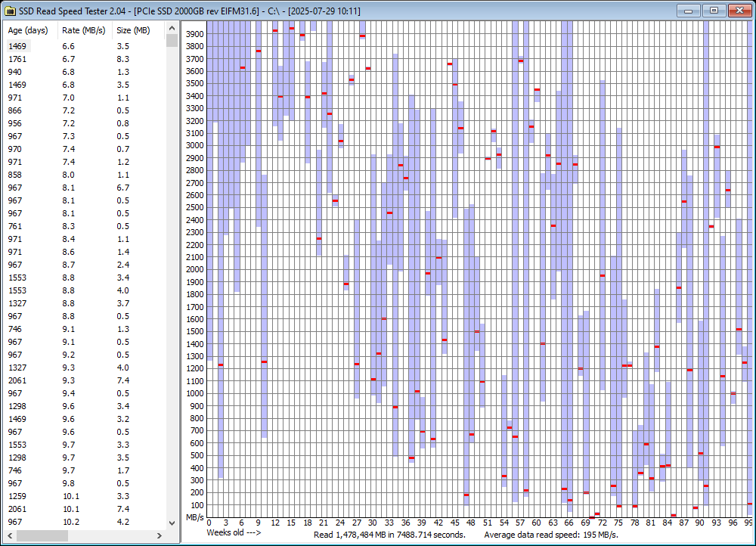Select the row with age 761 and rate 8.3

tap(85, 226)
